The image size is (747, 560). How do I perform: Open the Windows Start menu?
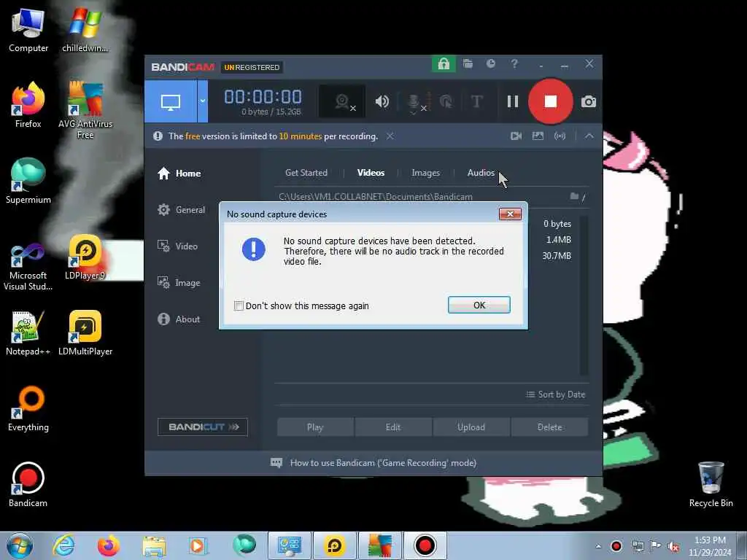[x=20, y=545]
